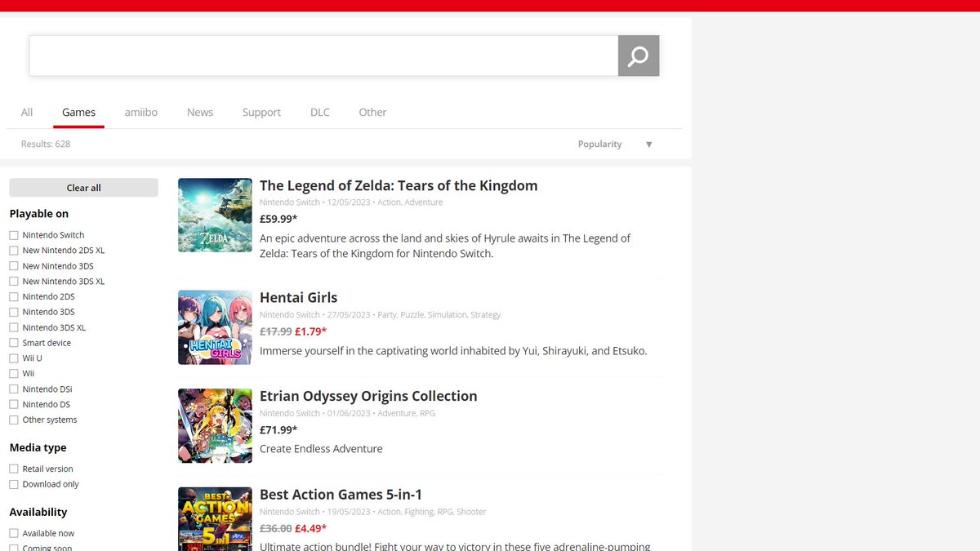Open the amiibo tab
980x551 pixels.
click(x=141, y=113)
